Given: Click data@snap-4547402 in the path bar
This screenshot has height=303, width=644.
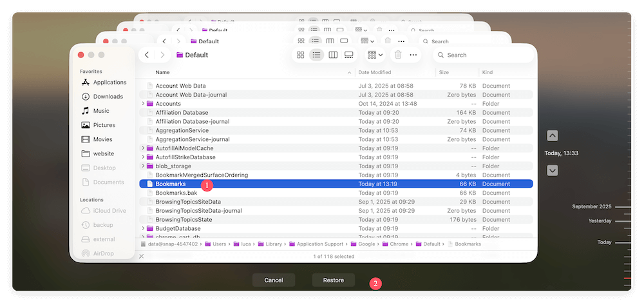Looking at the screenshot, I should (169, 244).
